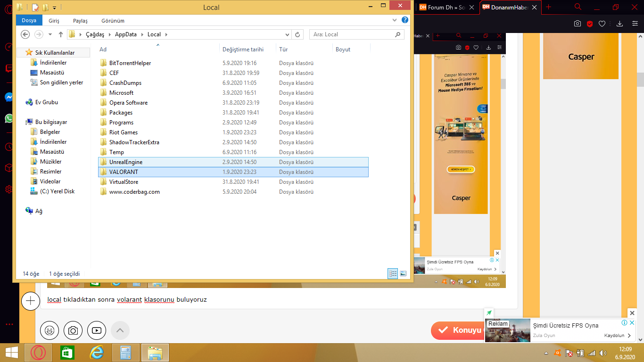Click the Properties quick access toolbar icon

click(x=35, y=8)
